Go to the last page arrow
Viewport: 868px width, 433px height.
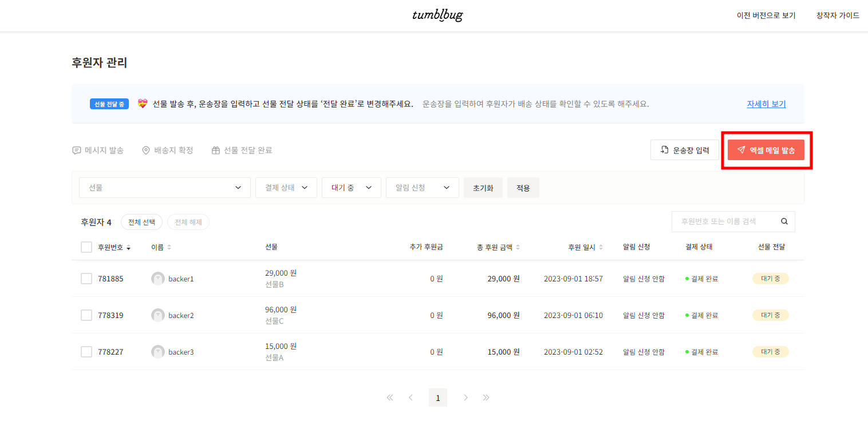486,398
